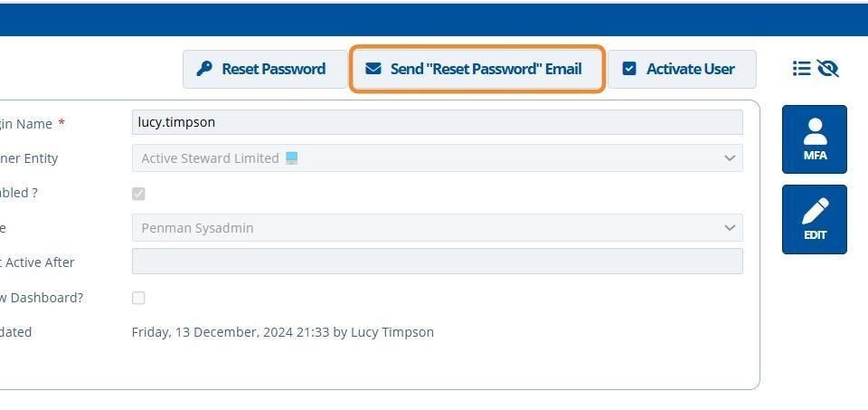Click the checkmark icon on Activate User
Screen dimensions: 868x410
coord(629,69)
